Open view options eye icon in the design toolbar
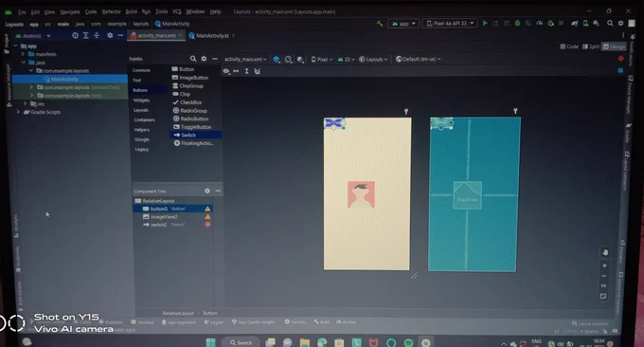 [226, 71]
